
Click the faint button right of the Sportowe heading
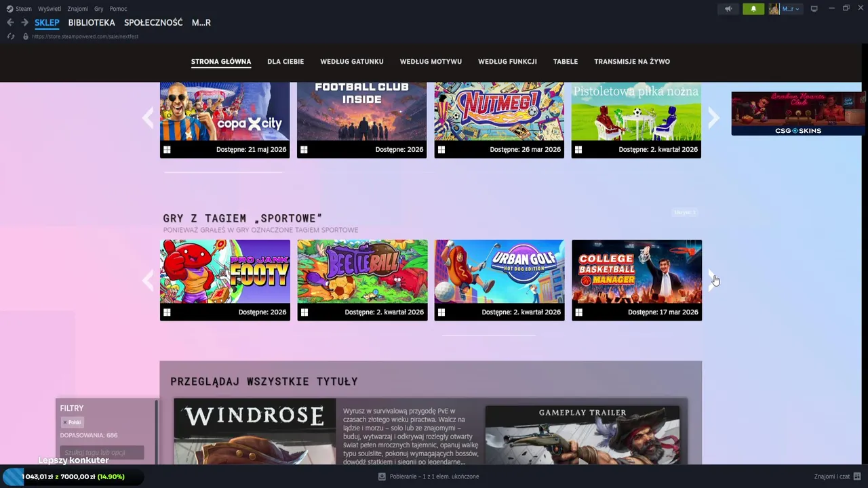[685, 212]
